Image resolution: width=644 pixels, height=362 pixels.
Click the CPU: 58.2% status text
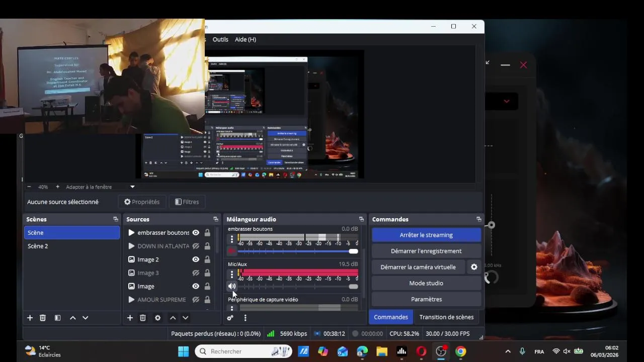[404, 333]
